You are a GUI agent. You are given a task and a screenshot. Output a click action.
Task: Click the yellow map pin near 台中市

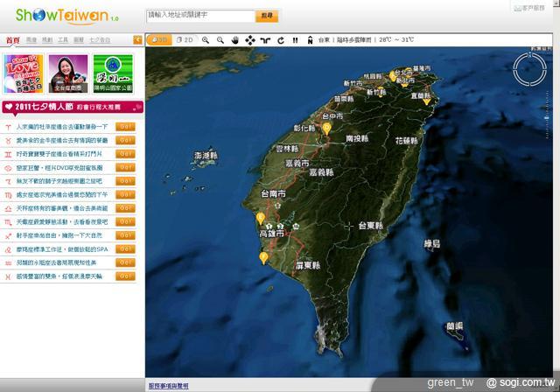(x=326, y=129)
